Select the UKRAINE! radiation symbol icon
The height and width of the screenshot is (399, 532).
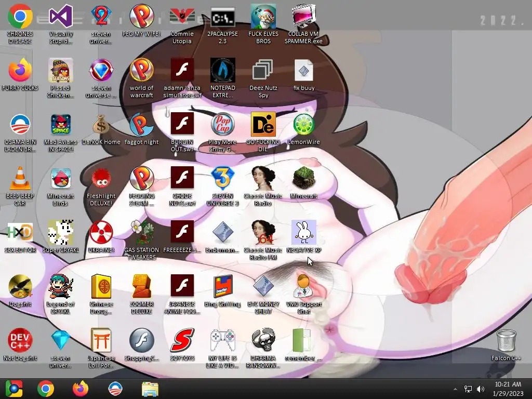(101, 232)
